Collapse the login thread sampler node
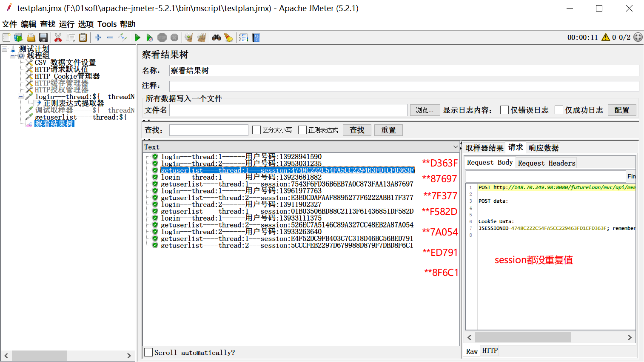644x362 pixels. [x=20, y=97]
